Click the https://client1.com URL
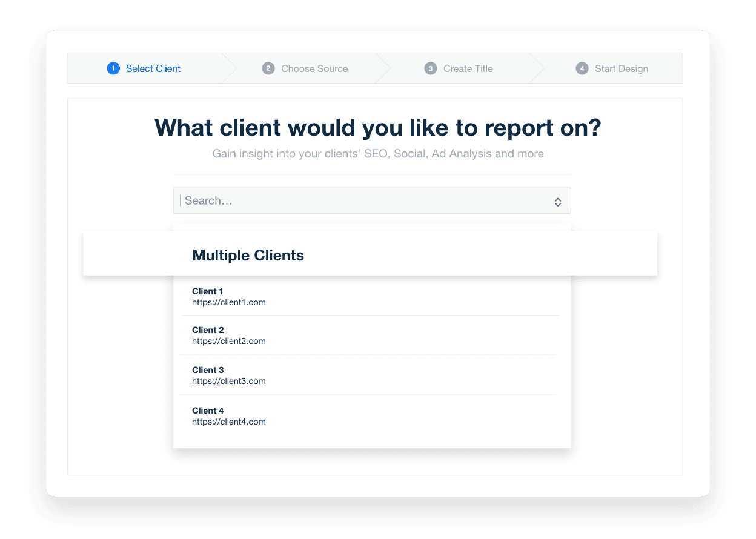The width and height of the screenshot is (756, 539). pos(229,302)
